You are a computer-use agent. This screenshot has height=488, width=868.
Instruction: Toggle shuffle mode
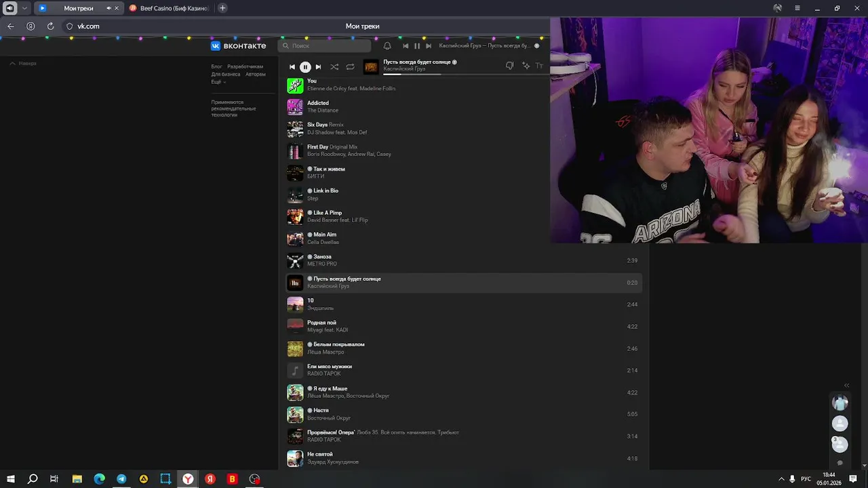pos(334,67)
